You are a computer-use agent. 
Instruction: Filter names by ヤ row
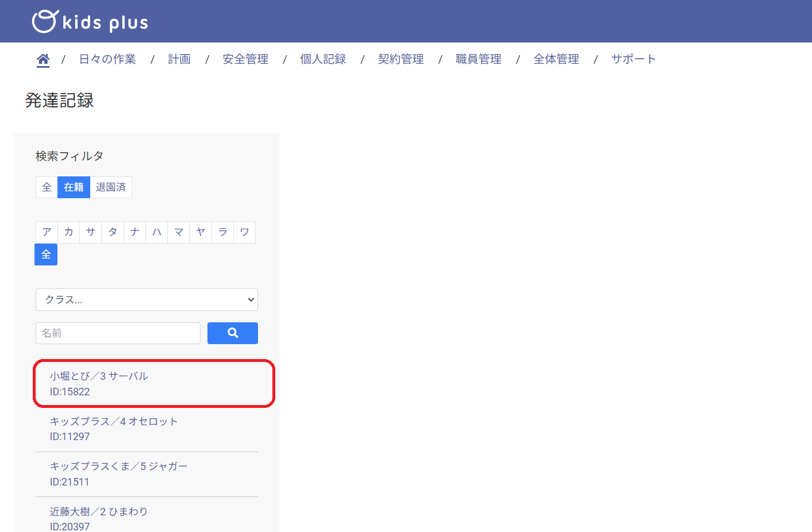click(201, 232)
